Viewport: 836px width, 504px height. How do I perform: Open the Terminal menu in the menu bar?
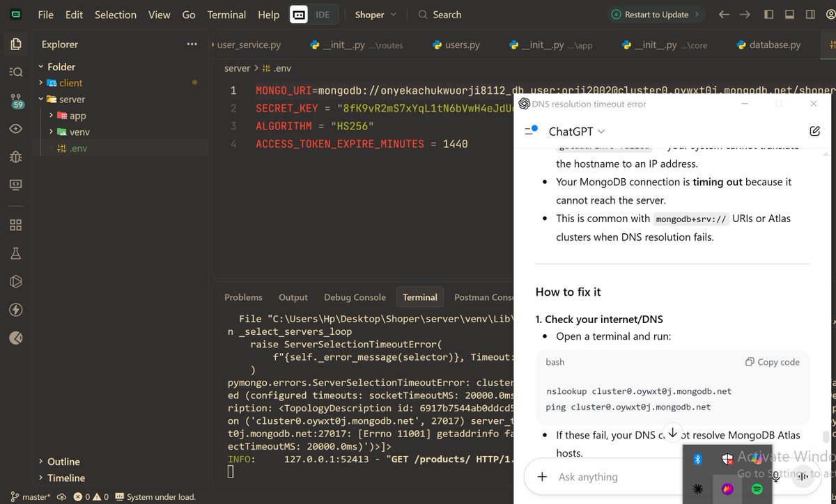[x=226, y=14]
